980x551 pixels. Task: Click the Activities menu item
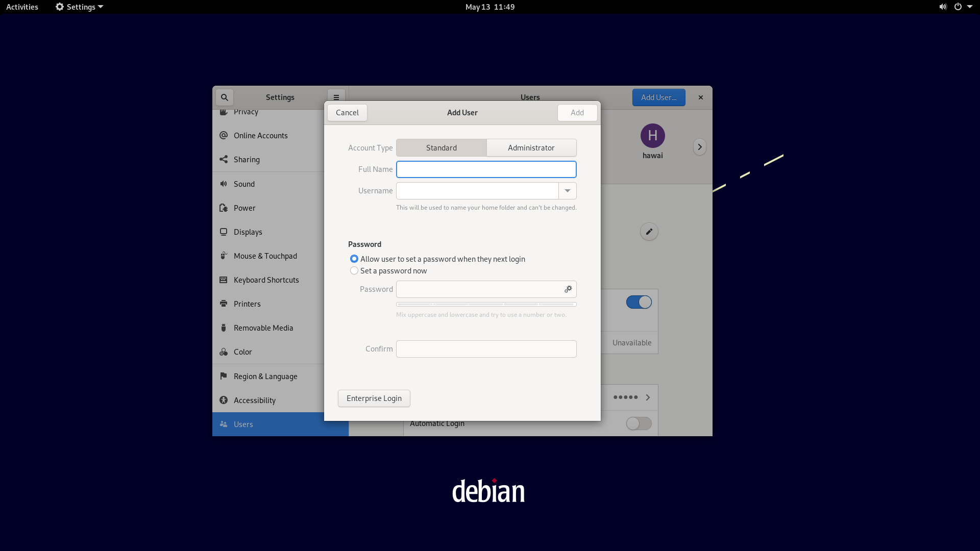[x=22, y=7]
